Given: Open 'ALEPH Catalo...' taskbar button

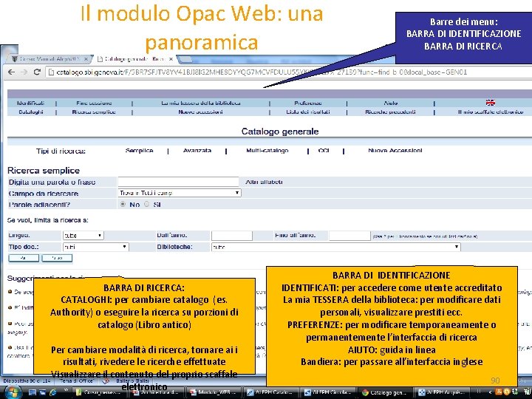Looking at the screenshot, I should (271, 392).
